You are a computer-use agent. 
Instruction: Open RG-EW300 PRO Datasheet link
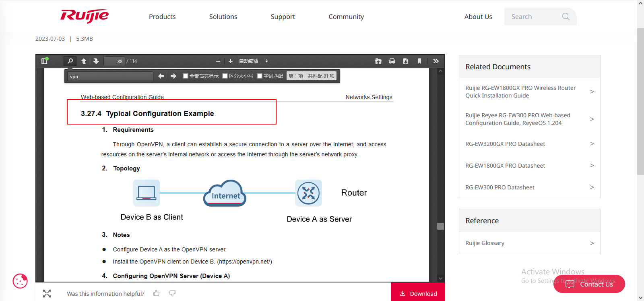(500, 187)
